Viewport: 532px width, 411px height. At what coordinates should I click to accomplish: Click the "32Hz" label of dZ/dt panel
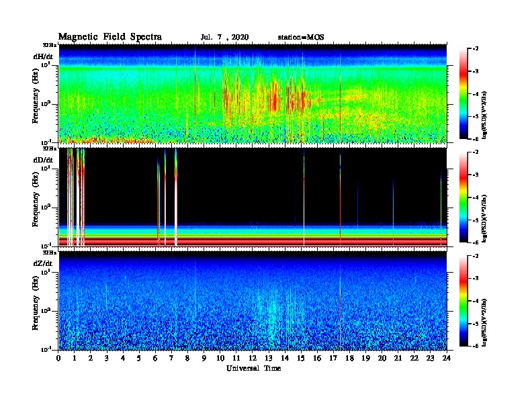[x=50, y=253]
